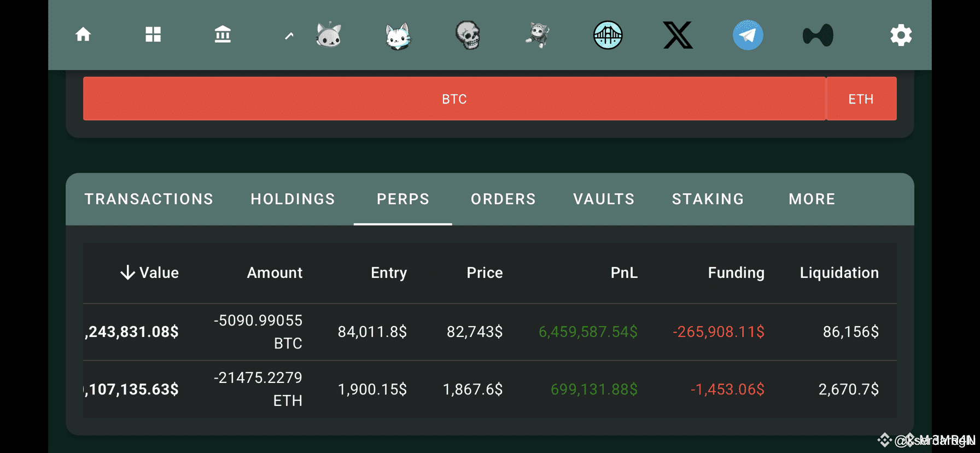980x453 pixels.
Task: Open the bank building icon
Action: tap(223, 35)
